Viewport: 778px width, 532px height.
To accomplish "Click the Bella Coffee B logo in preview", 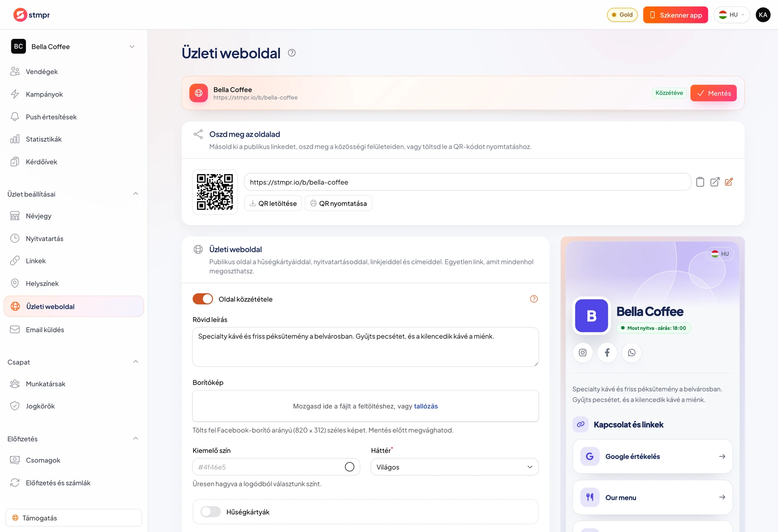I will click(x=592, y=316).
